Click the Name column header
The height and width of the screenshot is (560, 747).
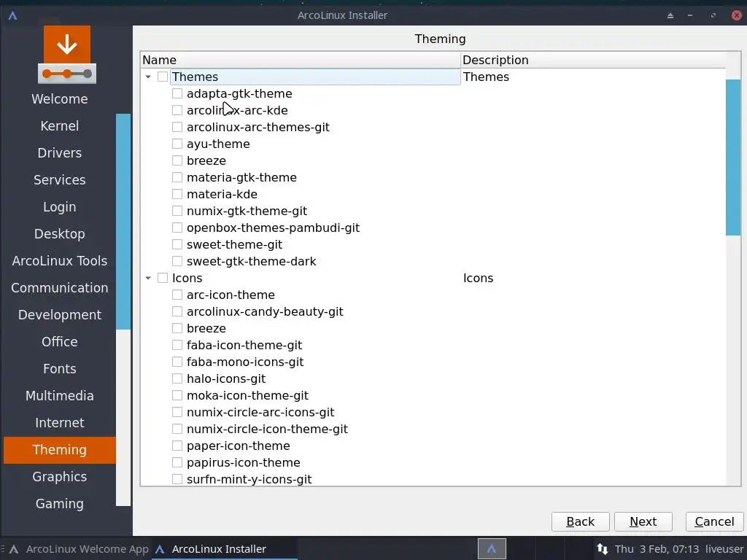(x=301, y=60)
